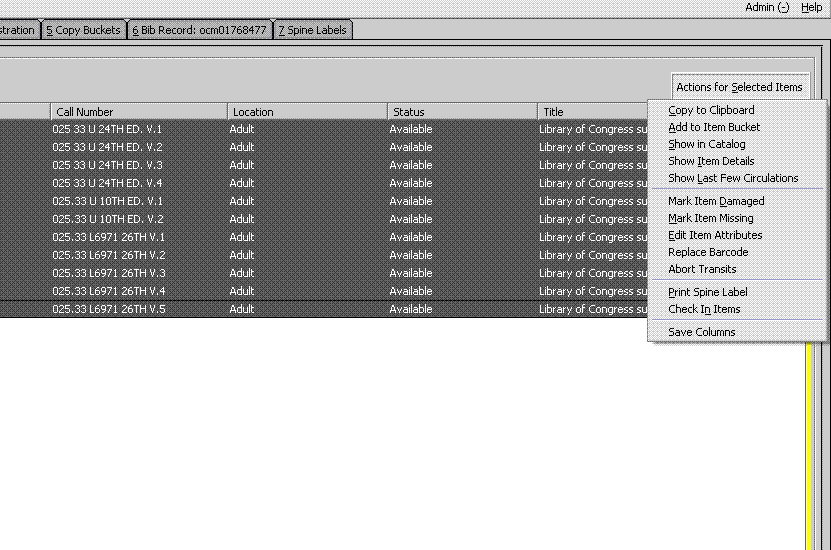Select Copy to Clipboard menu entry
Viewport: 831px width, 550px height.
click(x=711, y=110)
